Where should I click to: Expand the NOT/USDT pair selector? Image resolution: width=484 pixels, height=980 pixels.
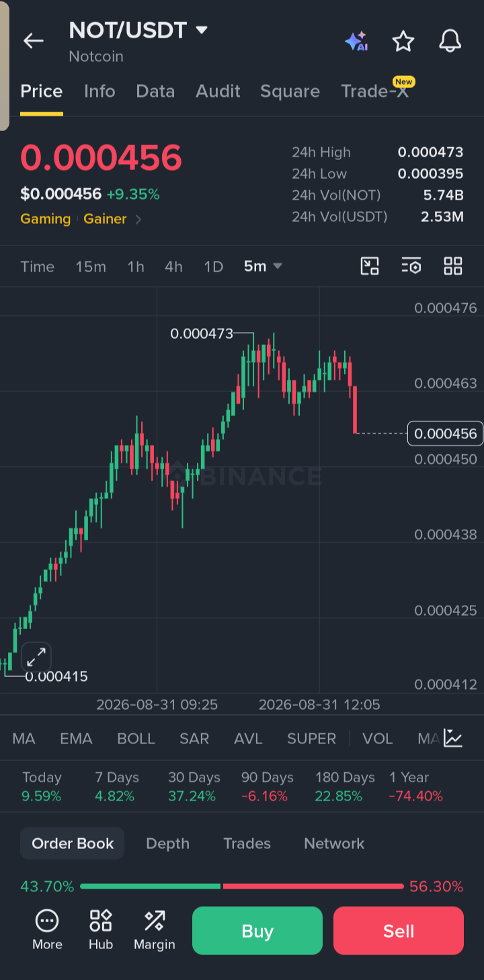click(x=202, y=30)
